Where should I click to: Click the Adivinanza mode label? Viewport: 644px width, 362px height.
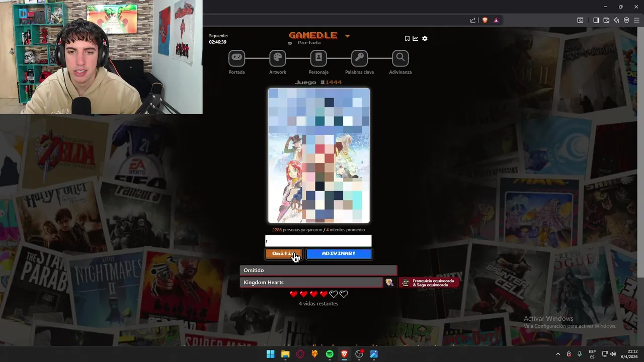coord(400,72)
